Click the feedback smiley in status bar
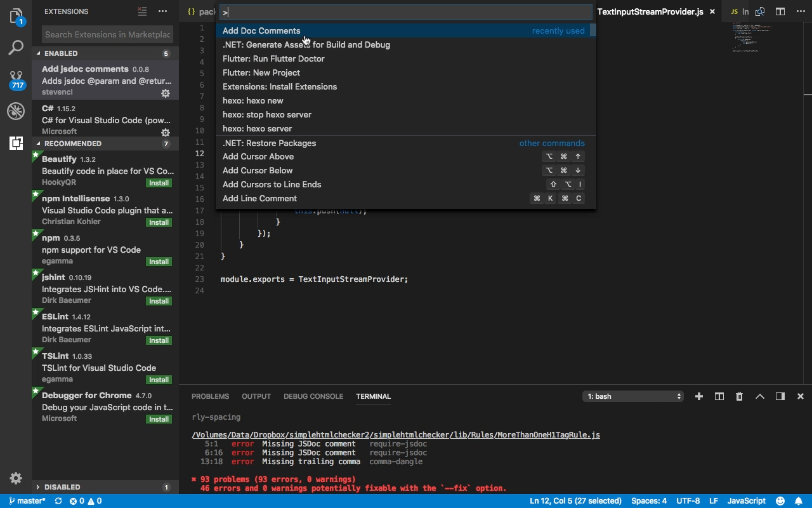812x508 pixels. [780, 501]
